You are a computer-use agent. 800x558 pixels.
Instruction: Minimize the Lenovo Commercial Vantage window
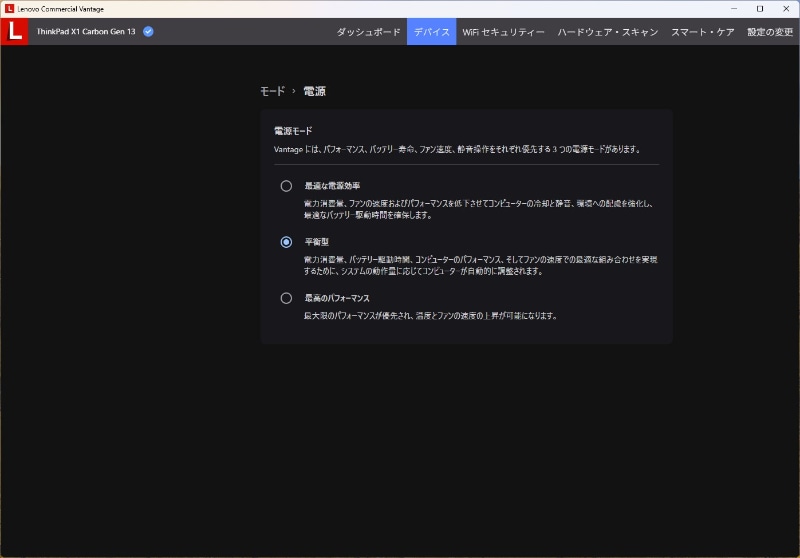734,9
